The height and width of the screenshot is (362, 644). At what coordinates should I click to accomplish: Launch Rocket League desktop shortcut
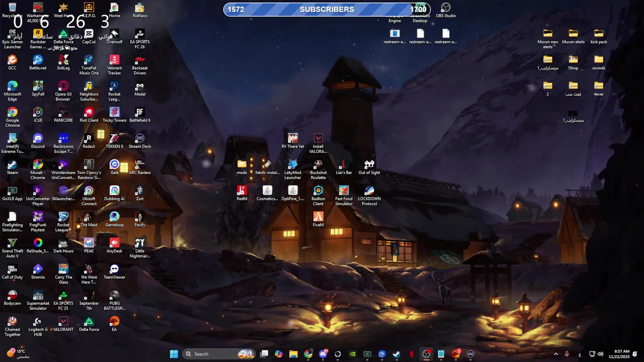63,222
